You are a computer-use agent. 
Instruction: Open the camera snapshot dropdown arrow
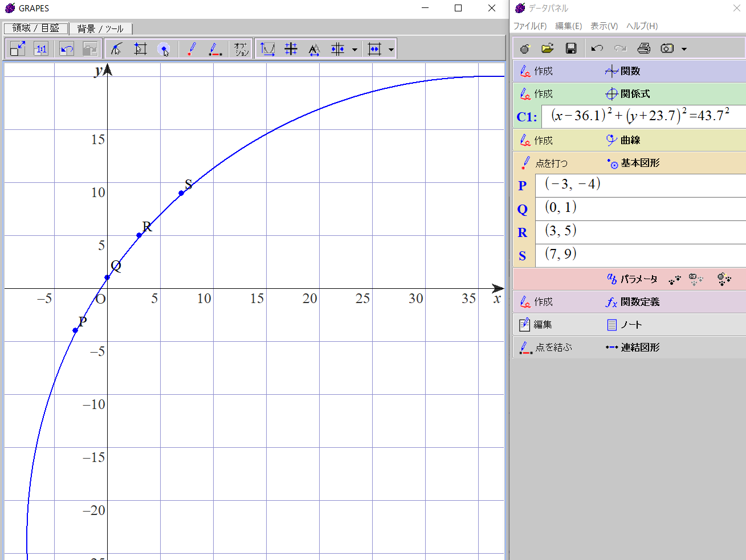684,49
